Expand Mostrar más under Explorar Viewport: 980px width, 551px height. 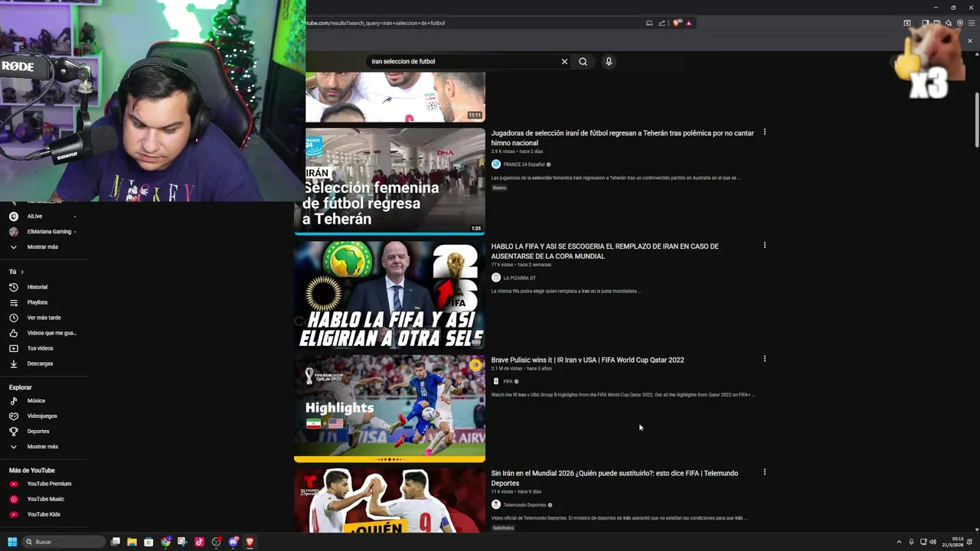[44, 446]
